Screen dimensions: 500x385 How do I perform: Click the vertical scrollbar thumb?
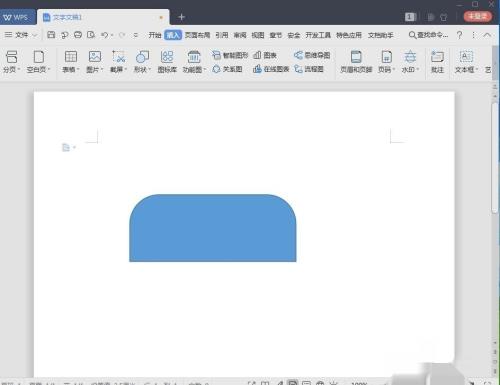[495, 157]
